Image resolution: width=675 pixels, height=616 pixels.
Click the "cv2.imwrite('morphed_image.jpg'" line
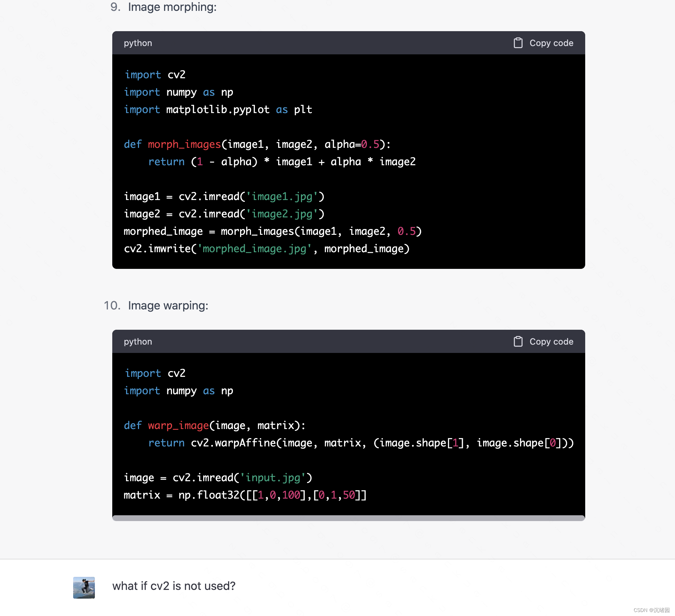(267, 249)
